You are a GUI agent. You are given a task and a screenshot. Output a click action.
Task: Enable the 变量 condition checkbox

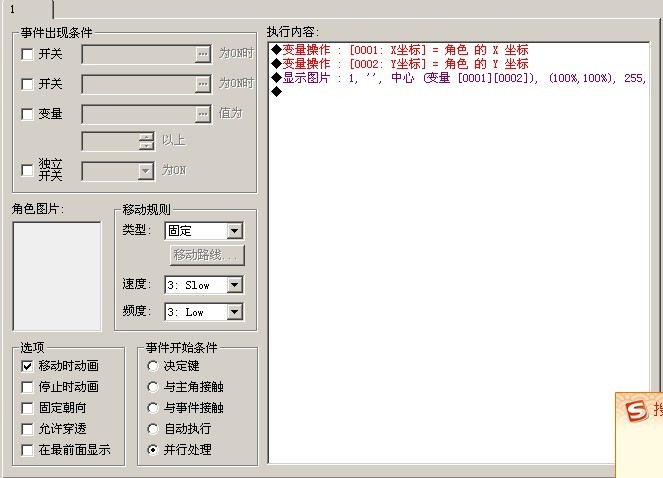(27, 114)
